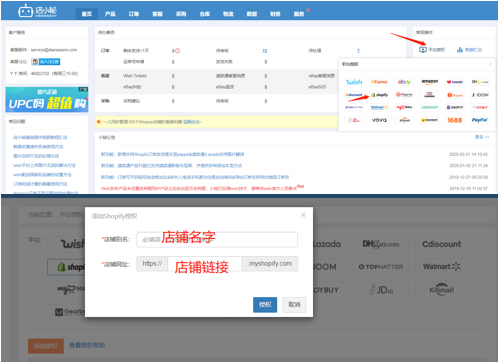Select TOPHATTER in the platform list behind the dialog
Screen dimensions: 499x362
tap(381, 267)
